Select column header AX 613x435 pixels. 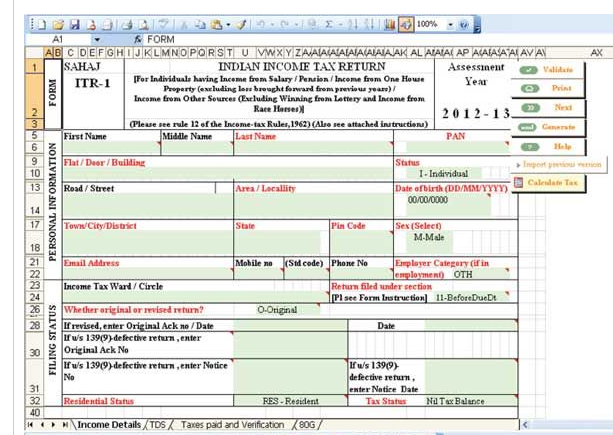[x=596, y=53]
